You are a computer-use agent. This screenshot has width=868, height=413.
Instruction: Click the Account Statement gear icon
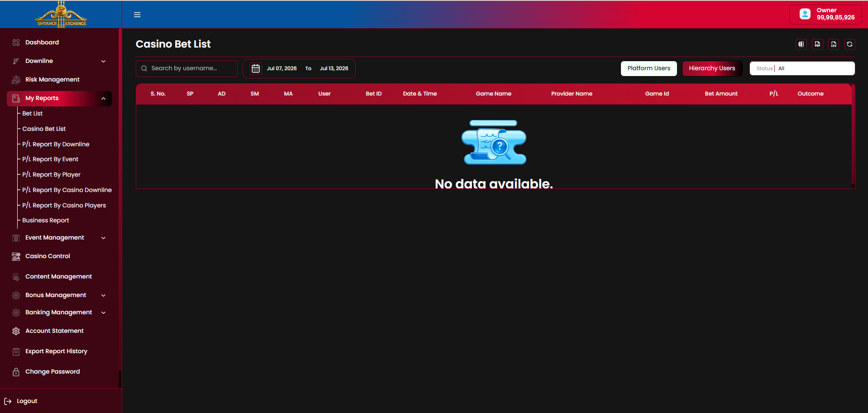click(x=16, y=331)
